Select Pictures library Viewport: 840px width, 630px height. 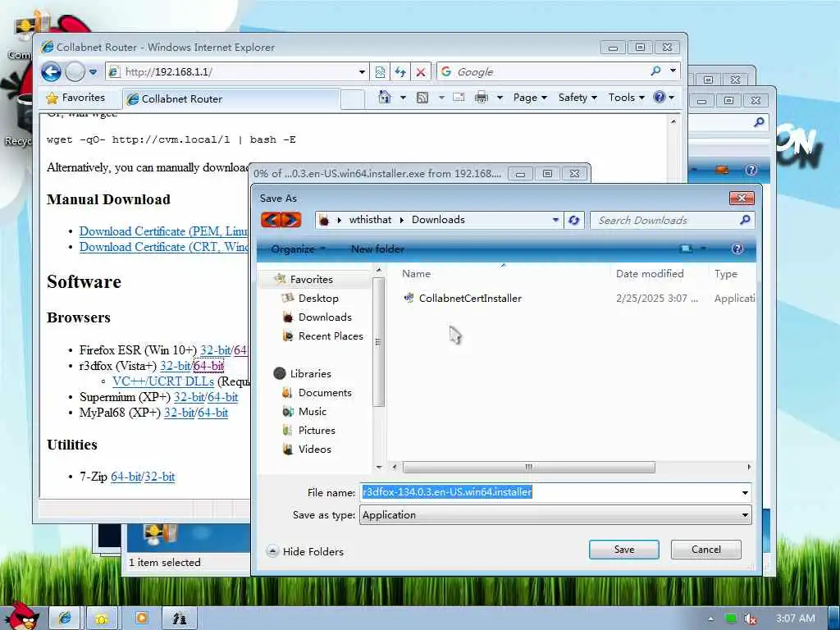pyautogui.click(x=316, y=430)
